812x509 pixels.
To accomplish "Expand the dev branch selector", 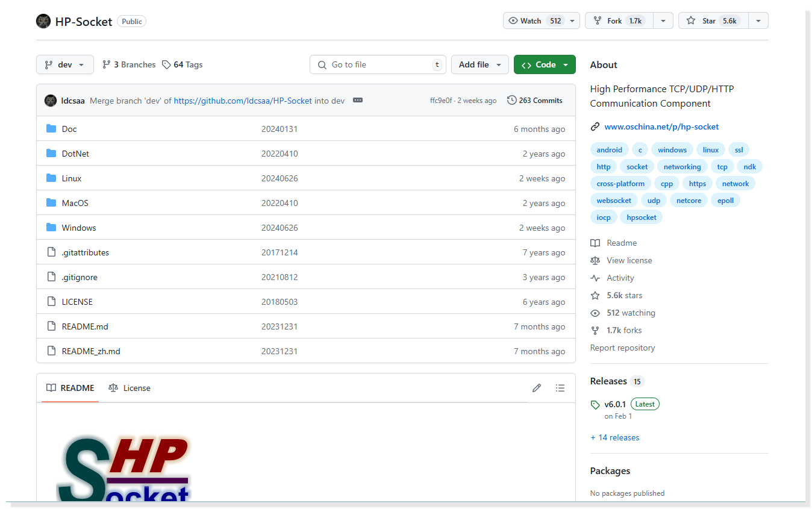I will (65, 64).
